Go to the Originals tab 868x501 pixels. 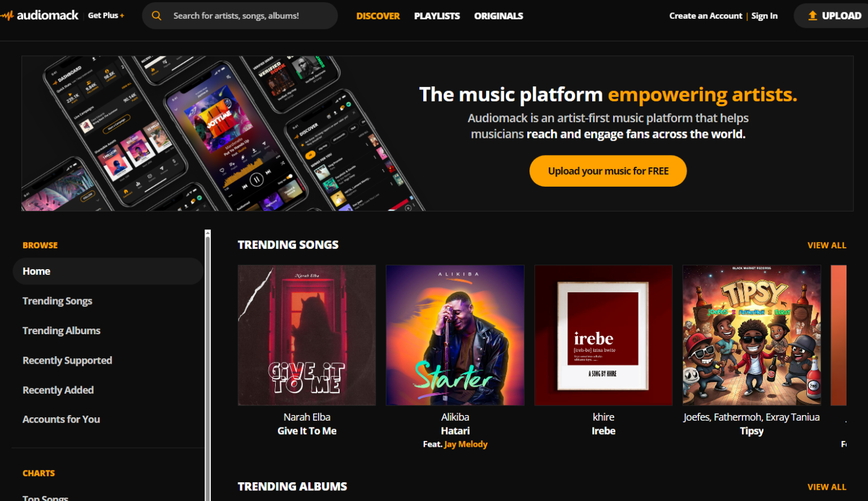[498, 16]
